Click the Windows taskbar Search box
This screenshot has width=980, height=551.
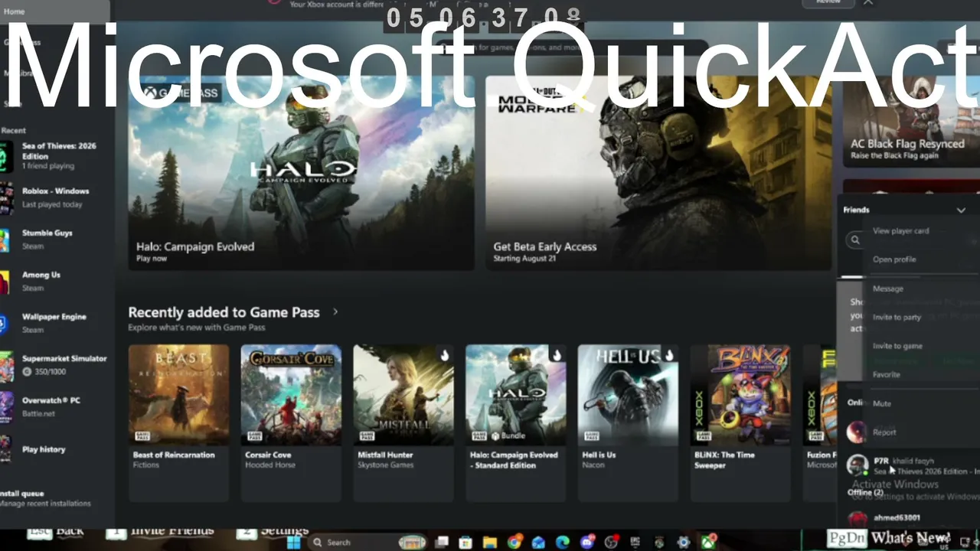click(x=367, y=543)
